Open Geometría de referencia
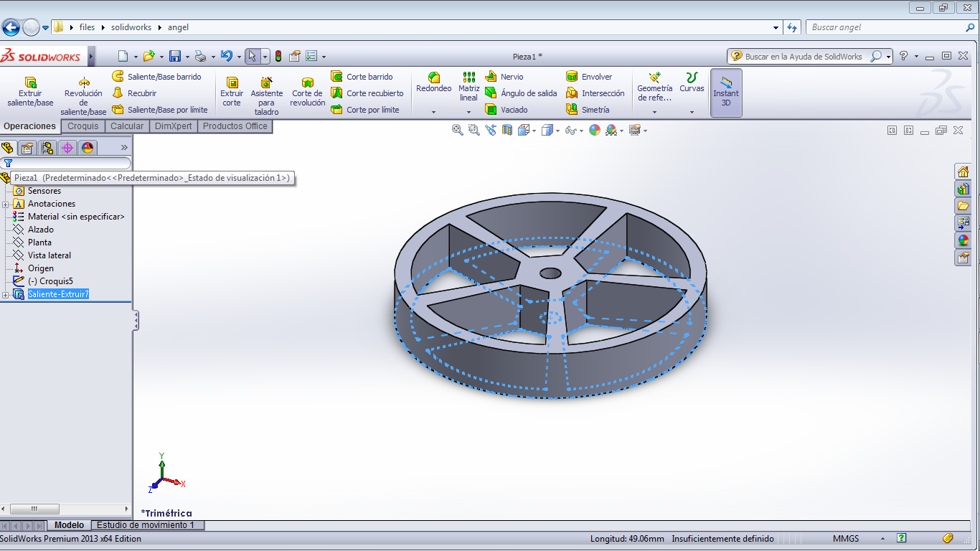This screenshot has width=980, height=551. pyautogui.click(x=654, y=87)
